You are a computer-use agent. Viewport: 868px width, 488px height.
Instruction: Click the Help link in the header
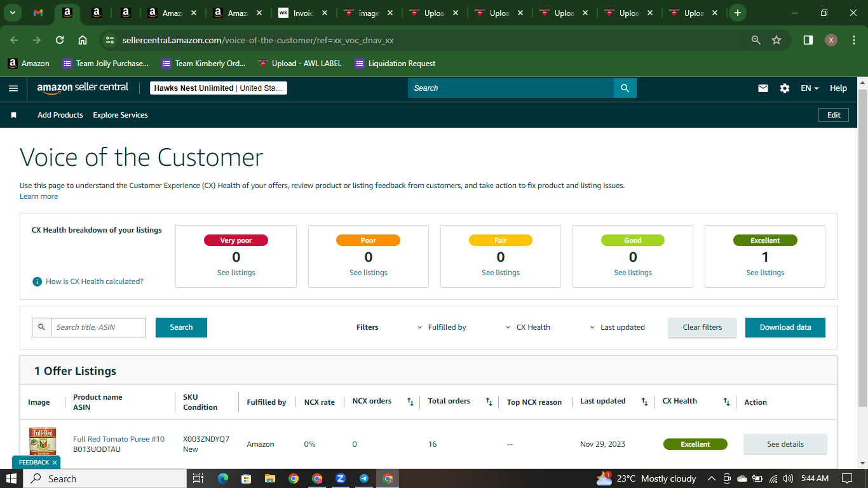pyautogui.click(x=838, y=88)
